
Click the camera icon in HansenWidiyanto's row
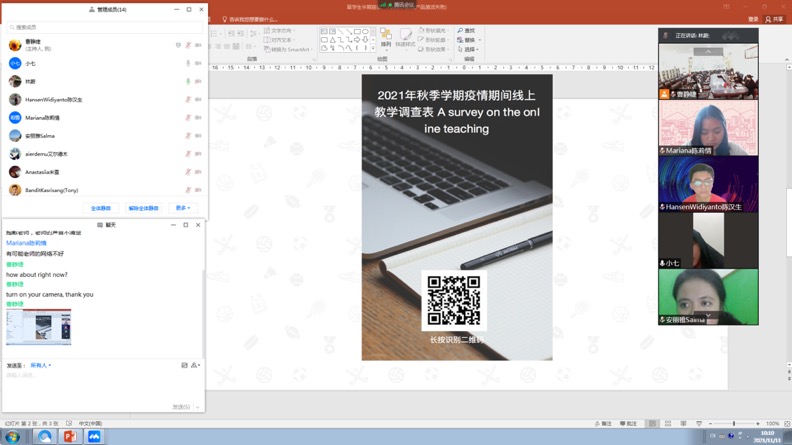point(198,100)
